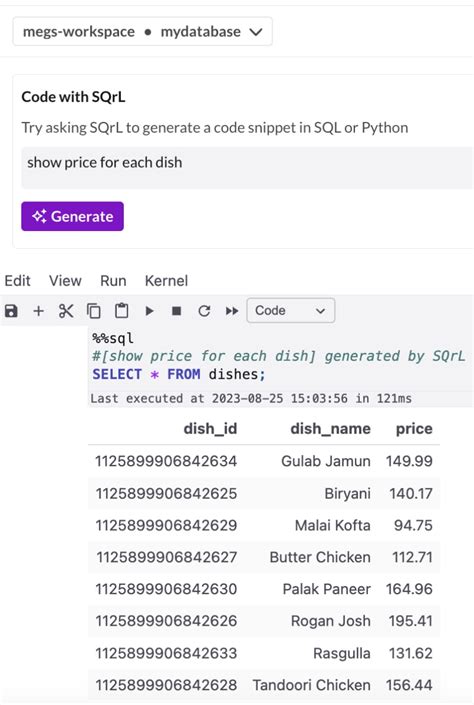
Task: Paste cell using the clipboard icon
Action: (121, 311)
